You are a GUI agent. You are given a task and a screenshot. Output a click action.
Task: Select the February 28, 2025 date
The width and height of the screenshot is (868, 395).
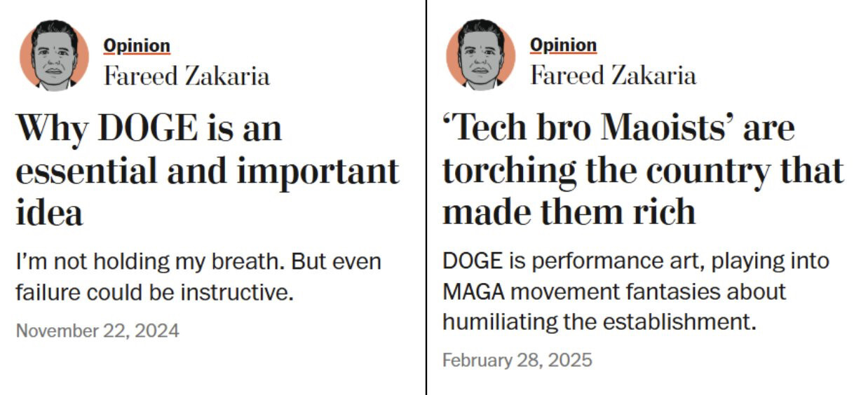[517, 361]
